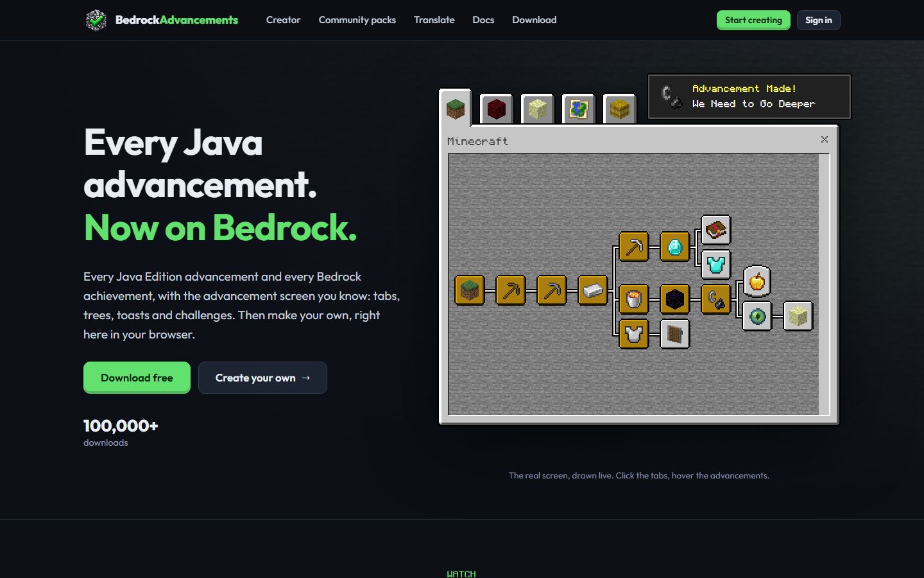Select the enchanted book advancement node
The height and width of the screenshot is (578, 924).
point(716,230)
